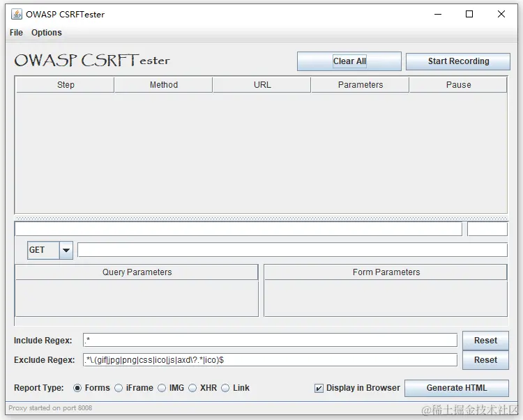Click the Java app icon in title bar
The image size is (523, 420).
pyautogui.click(x=16, y=15)
